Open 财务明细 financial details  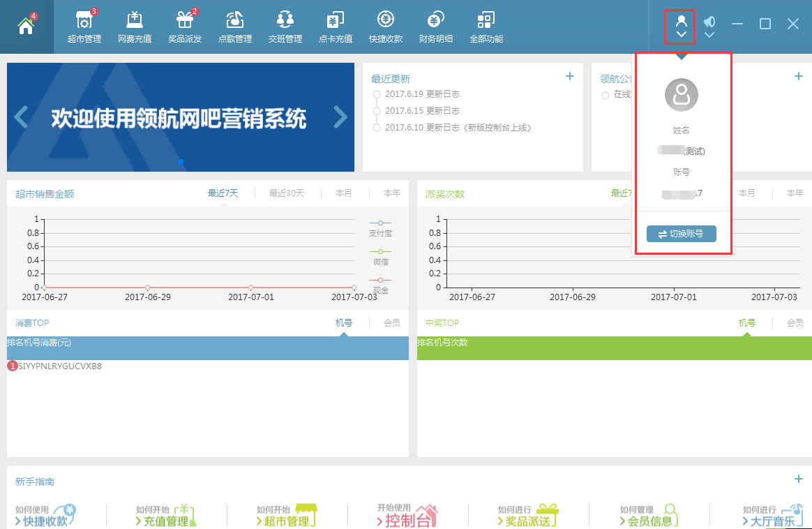(436, 27)
